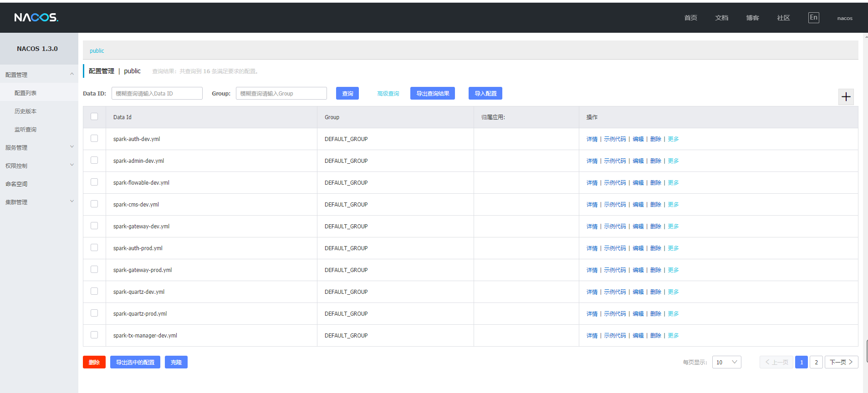Open 高级查询 advanced search

point(388,94)
